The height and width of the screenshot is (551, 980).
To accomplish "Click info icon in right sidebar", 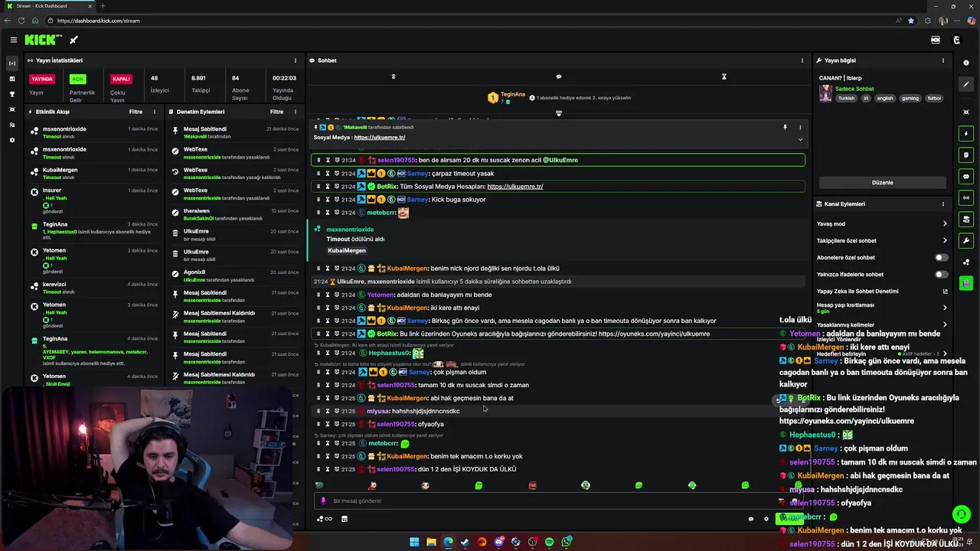I will [x=966, y=63].
